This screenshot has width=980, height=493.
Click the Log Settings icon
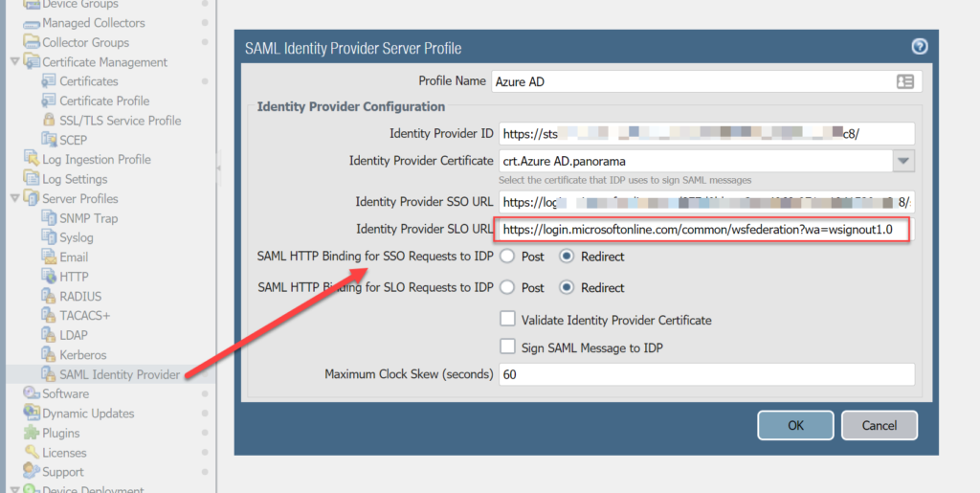(32, 179)
